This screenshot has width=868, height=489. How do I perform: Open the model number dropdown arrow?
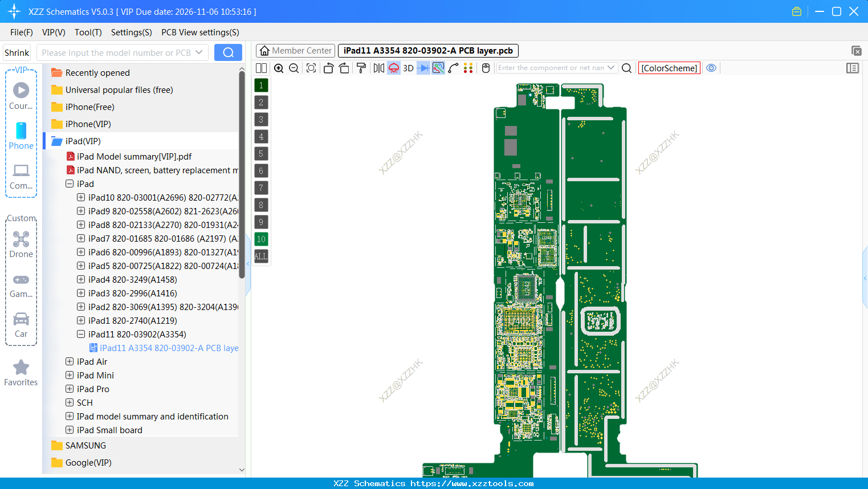(x=199, y=52)
